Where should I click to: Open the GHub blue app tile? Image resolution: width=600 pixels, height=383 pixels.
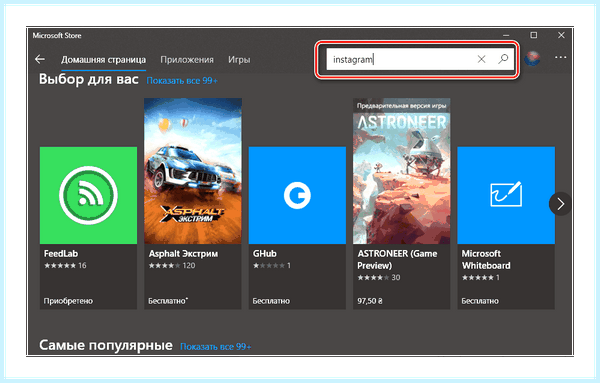pos(297,195)
